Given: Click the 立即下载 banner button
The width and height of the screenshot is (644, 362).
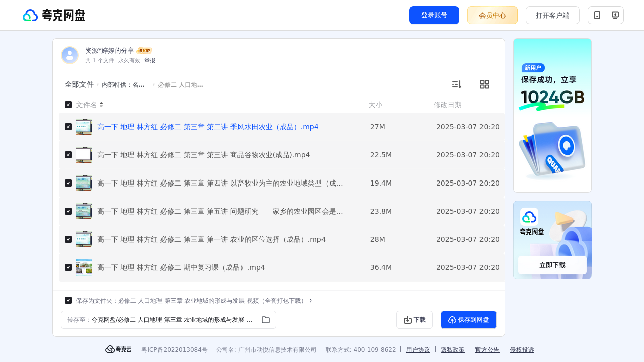Looking at the screenshot, I should coord(552,265).
